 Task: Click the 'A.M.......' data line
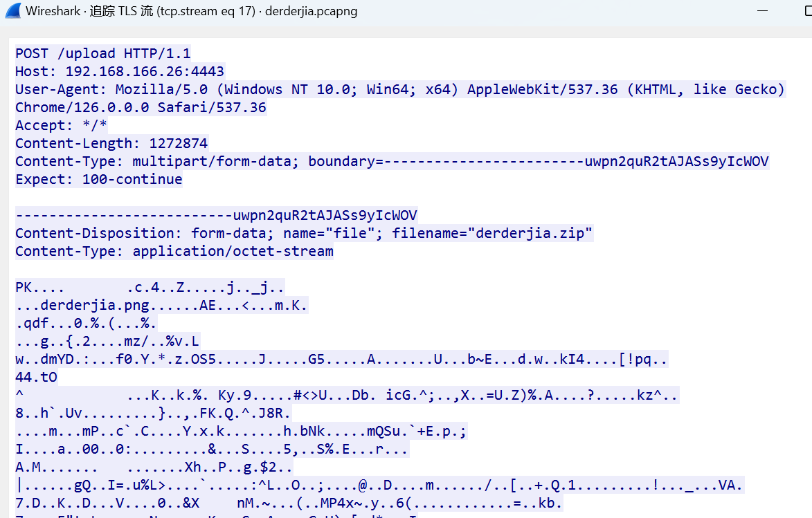point(154,468)
